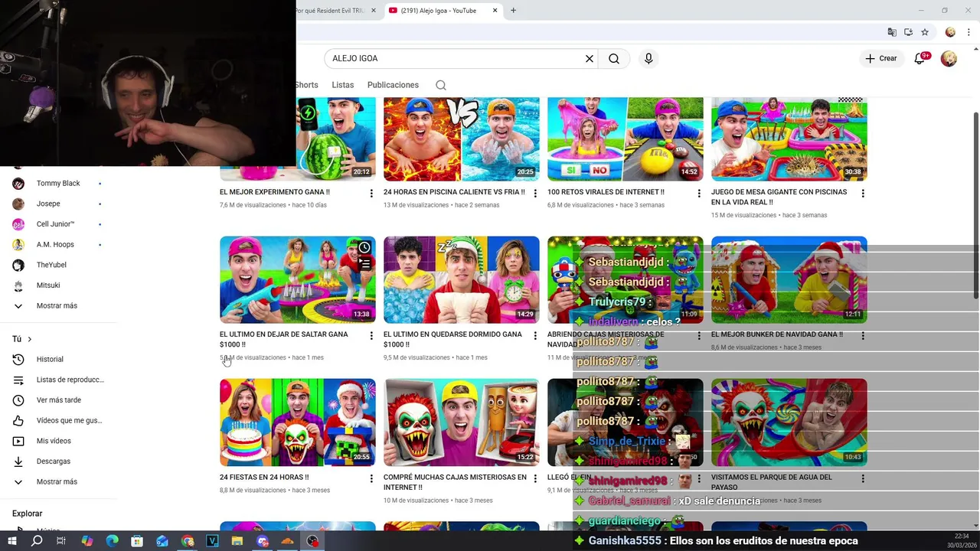Open a new browser tab with plus
The image size is (980, 551).
(x=513, y=10)
